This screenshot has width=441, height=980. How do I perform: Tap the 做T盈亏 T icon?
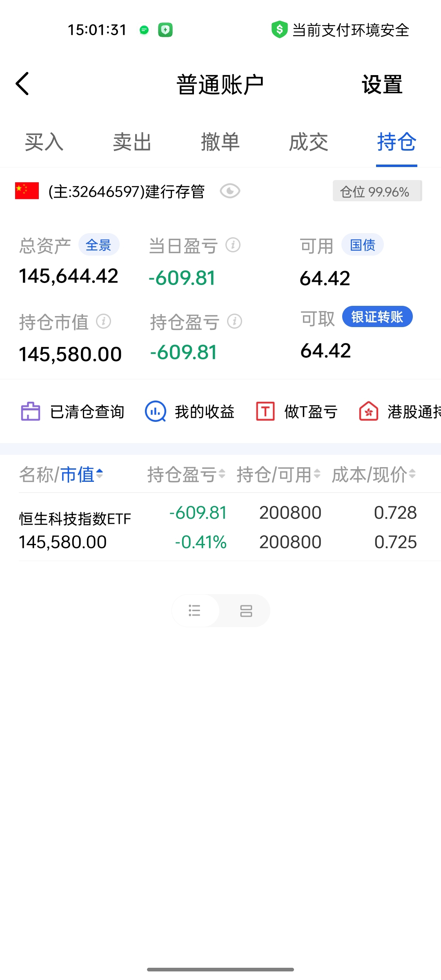click(x=265, y=411)
